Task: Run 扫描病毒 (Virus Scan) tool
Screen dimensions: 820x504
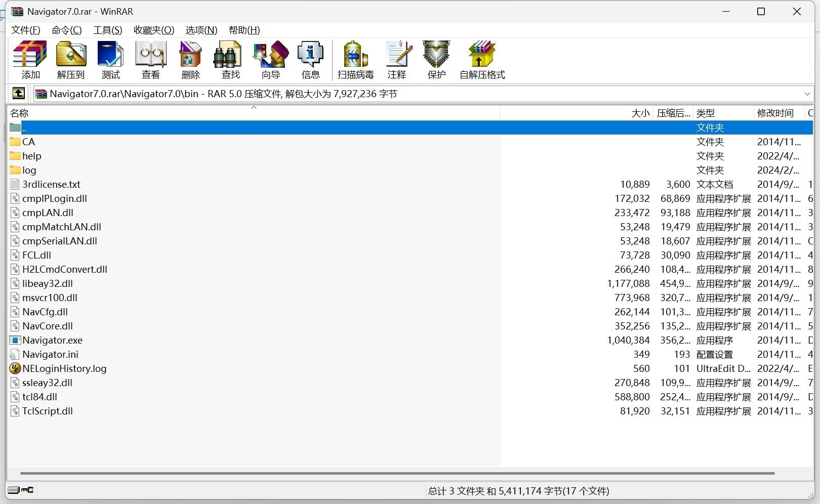Action: tap(355, 55)
